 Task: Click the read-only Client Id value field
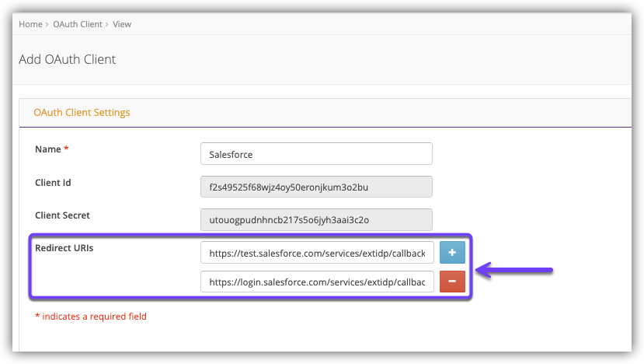tap(315, 187)
